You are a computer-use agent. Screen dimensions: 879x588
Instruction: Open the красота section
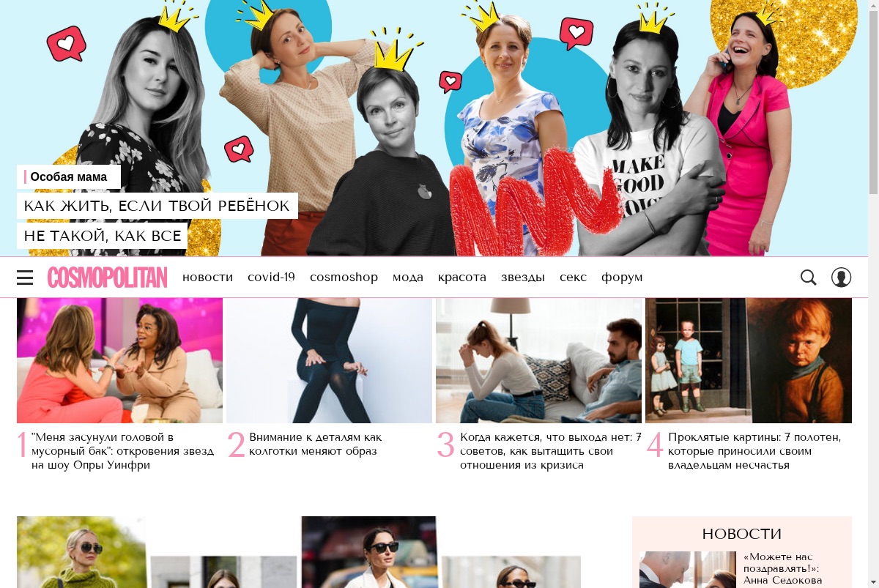[x=462, y=278]
